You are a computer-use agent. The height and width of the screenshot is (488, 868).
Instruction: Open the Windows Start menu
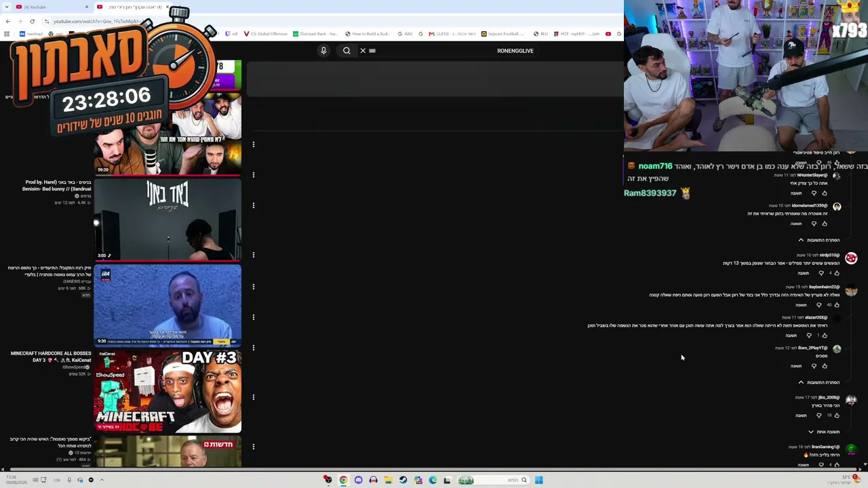coord(538,480)
